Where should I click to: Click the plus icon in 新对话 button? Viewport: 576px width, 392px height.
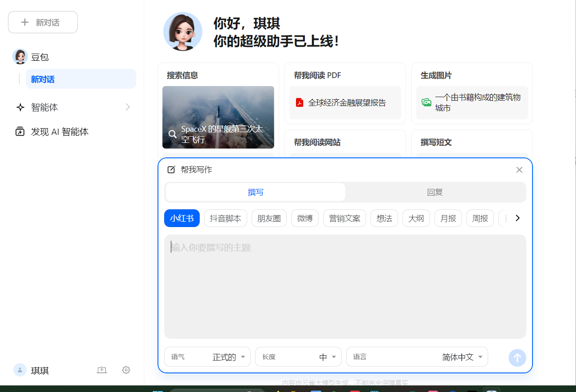click(25, 22)
